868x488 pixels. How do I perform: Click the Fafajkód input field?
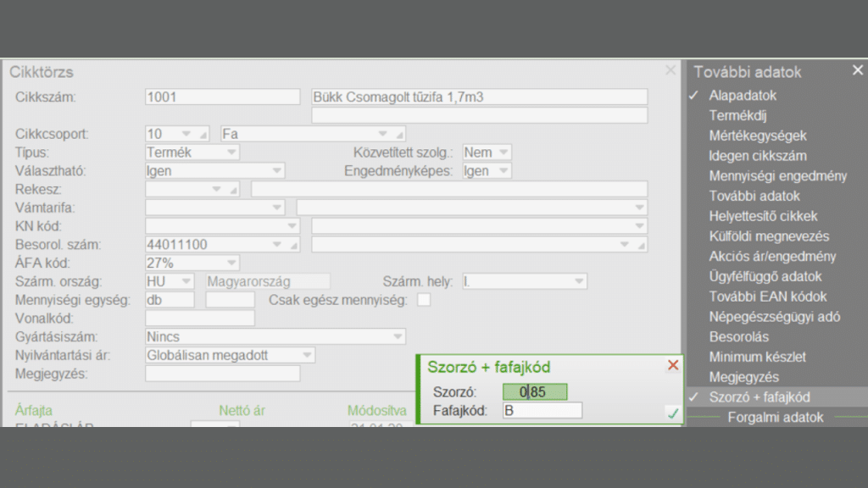coord(542,411)
